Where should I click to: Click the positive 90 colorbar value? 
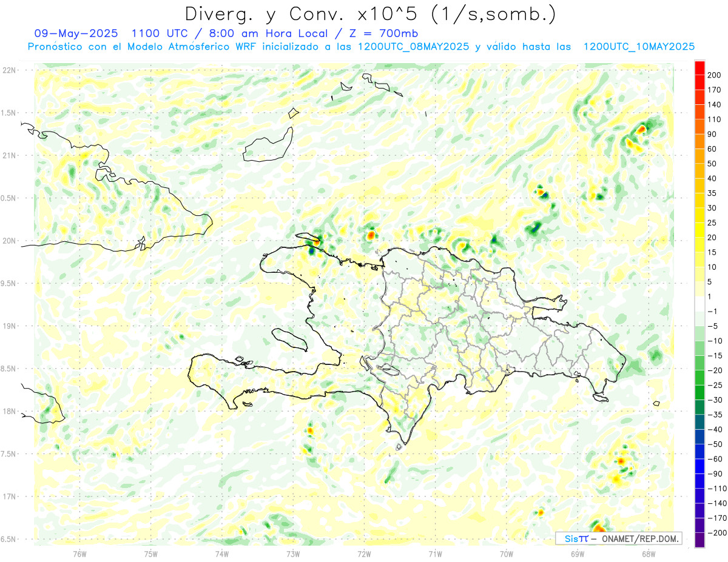pos(712,134)
